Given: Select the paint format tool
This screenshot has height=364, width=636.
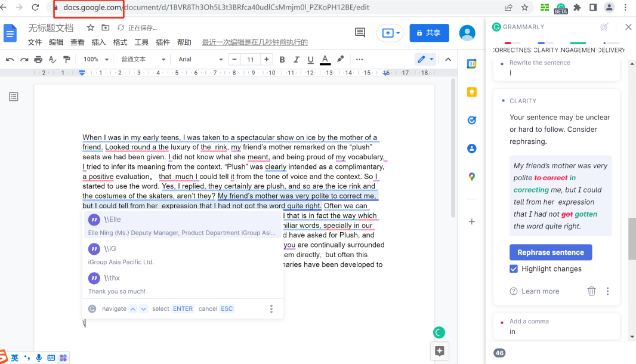Looking at the screenshot, I should coord(66,59).
